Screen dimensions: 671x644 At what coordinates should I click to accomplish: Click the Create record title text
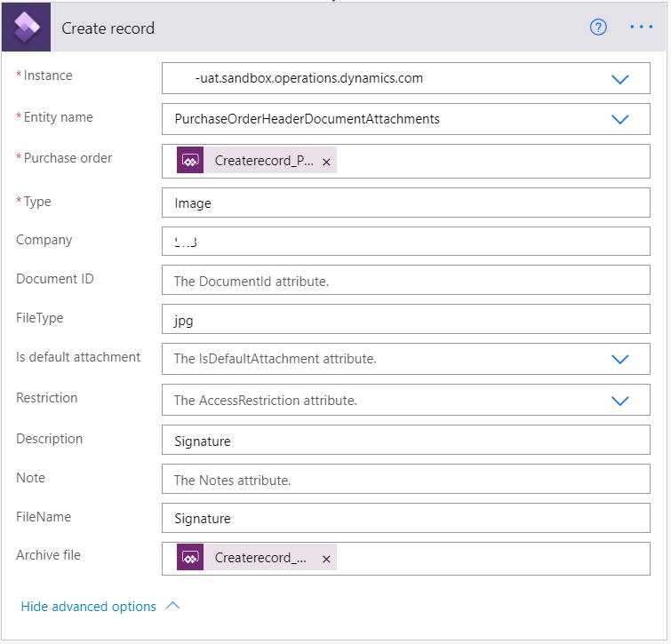point(108,28)
